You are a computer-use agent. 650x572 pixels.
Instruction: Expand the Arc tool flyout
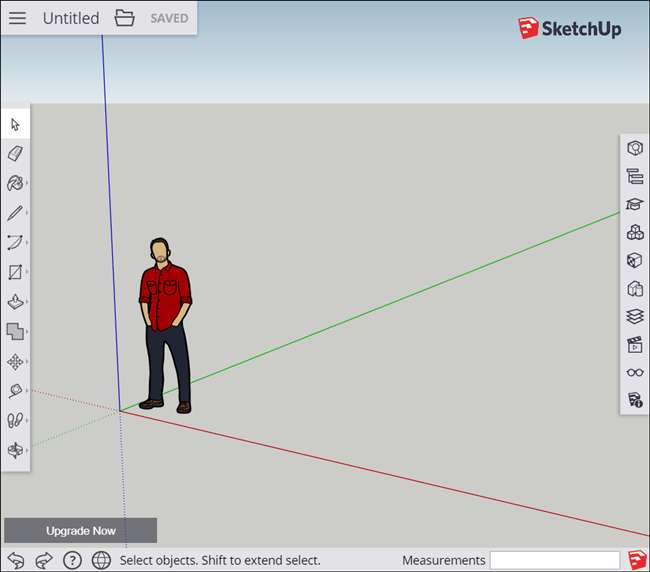pyautogui.click(x=26, y=243)
